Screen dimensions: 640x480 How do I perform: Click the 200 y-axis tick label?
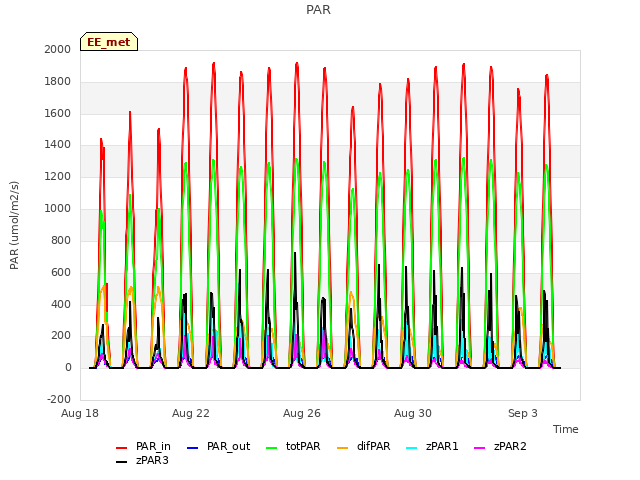(61, 336)
